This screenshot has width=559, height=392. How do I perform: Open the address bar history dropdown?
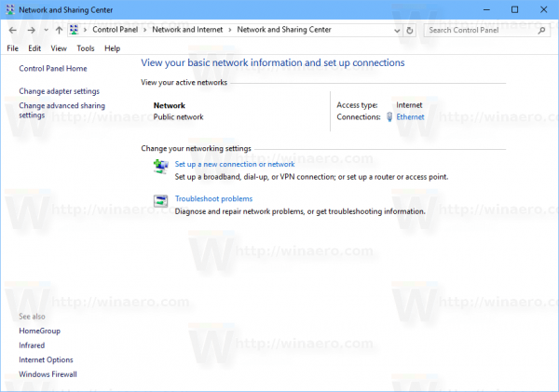click(397, 31)
